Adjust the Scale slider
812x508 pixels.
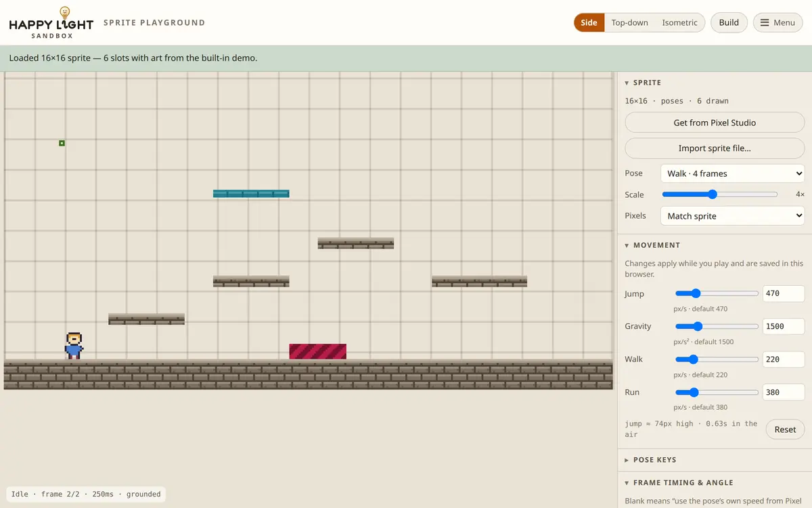[x=720, y=194]
